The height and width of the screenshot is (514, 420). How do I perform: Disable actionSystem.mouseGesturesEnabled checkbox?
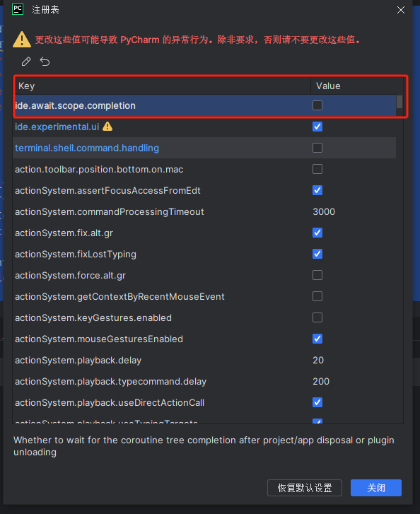pos(317,339)
